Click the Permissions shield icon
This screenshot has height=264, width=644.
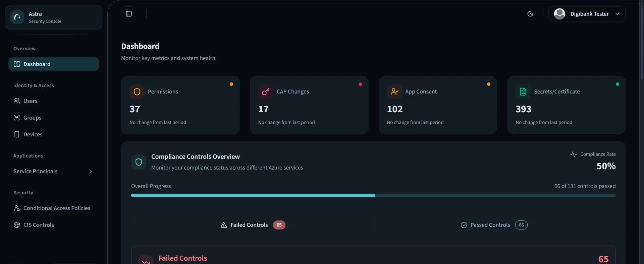137,91
